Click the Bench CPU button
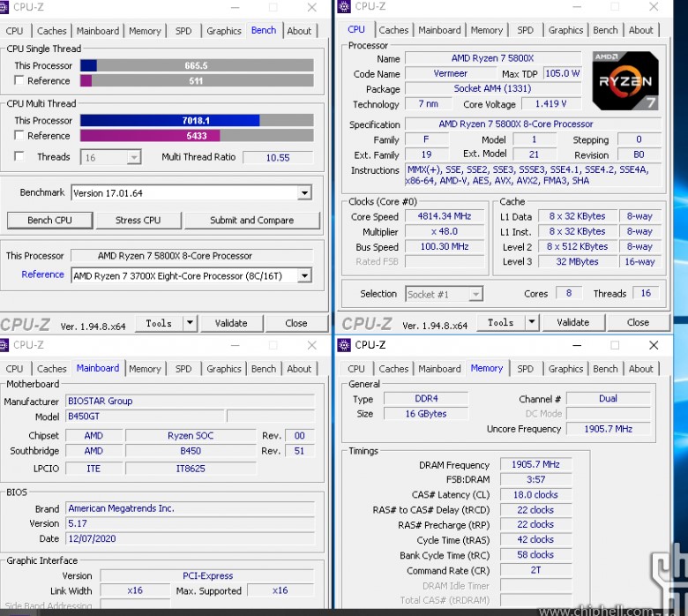The width and height of the screenshot is (688, 616). [x=49, y=221]
